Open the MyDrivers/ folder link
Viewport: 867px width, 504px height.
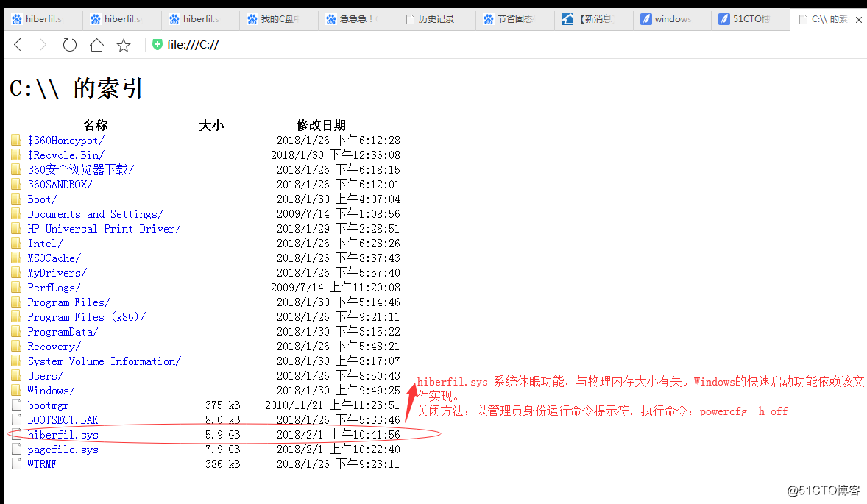coord(57,273)
